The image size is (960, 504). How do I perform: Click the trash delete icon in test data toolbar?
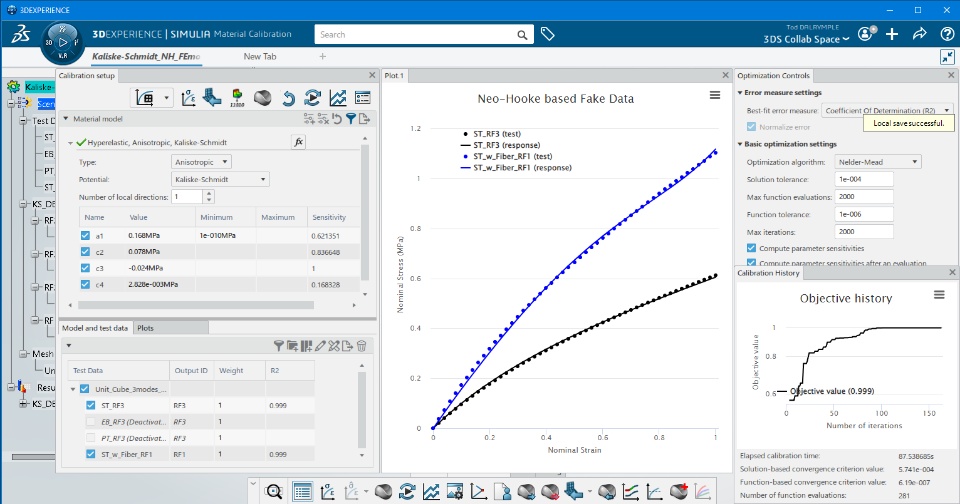coord(361,346)
